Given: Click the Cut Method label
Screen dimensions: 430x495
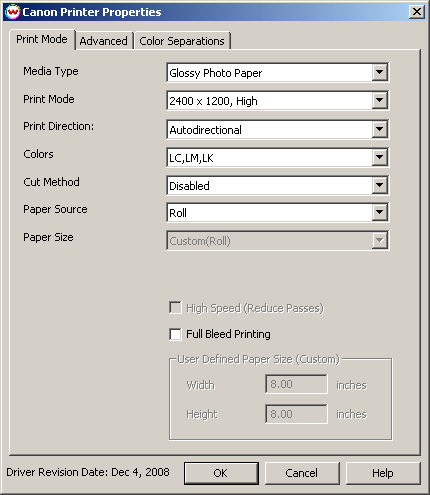Looking at the screenshot, I should tap(51, 182).
